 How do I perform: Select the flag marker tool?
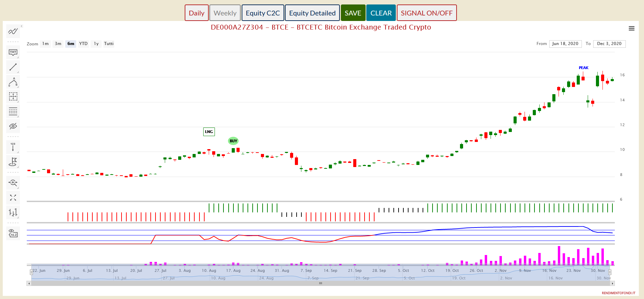point(13,162)
